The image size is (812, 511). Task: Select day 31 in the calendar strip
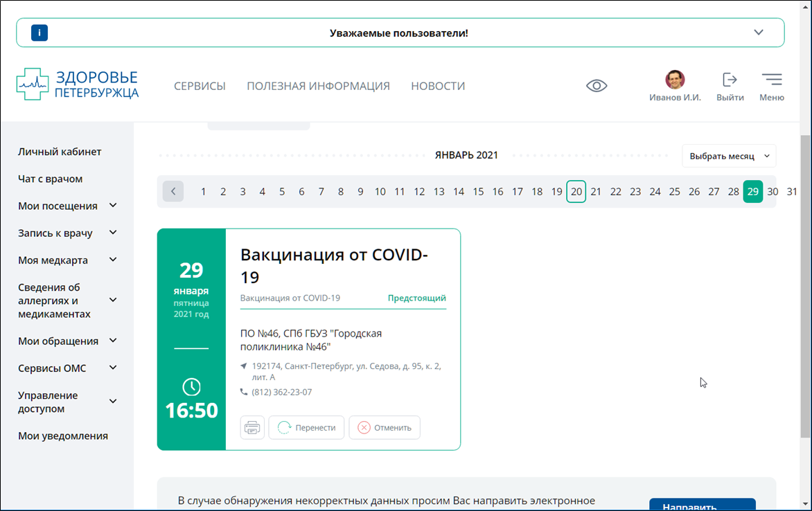[x=792, y=192]
